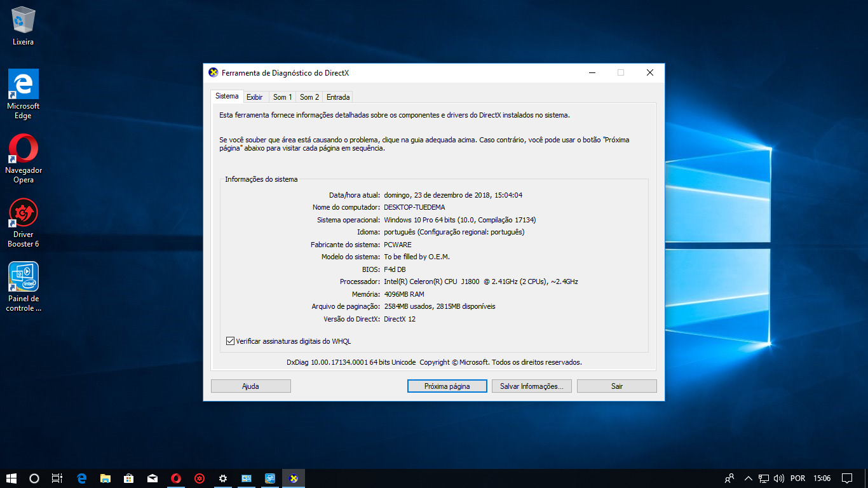Switch to the Exibir tab
Screen dimensions: 868x488
click(255, 97)
